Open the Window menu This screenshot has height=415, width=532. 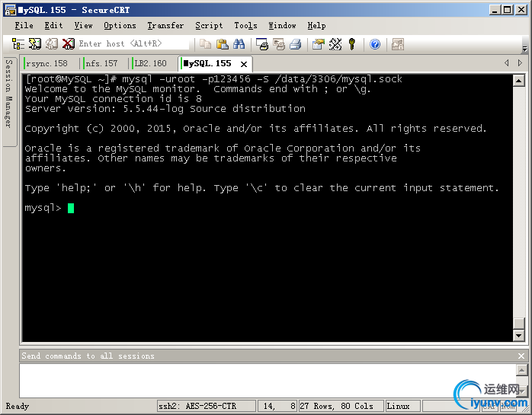(x=282, y=25)
